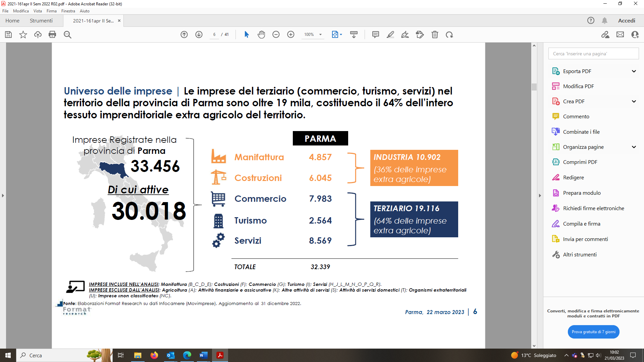Open the Vista menu
The height and width of the screenshot is (362, 644).
click(38, 11)
